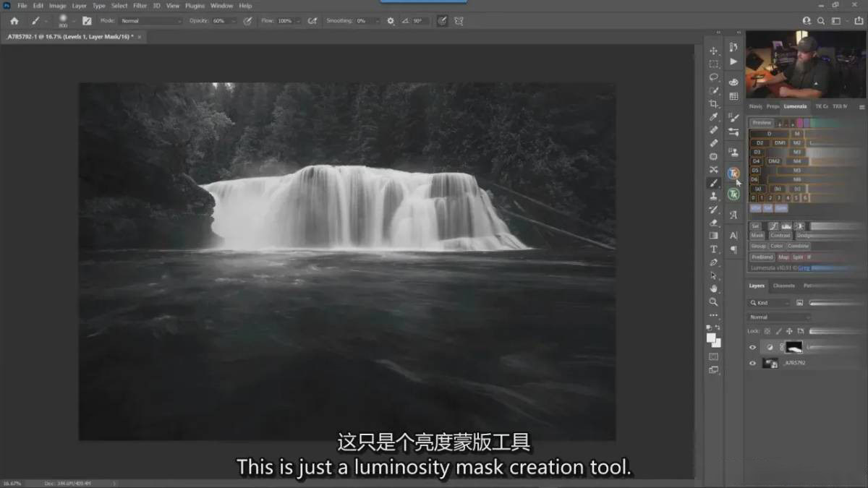The image size is (868, 488).
Task: Select the Pen tool
Action: 713,262
